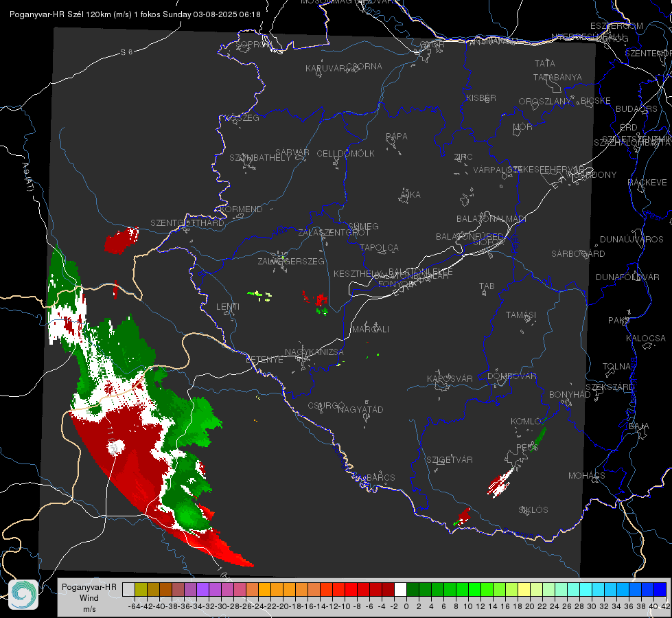The height and width of the screenshot is (618, 672).
Task: Select the ZIRC label
Action: click(x=463, y=157)
